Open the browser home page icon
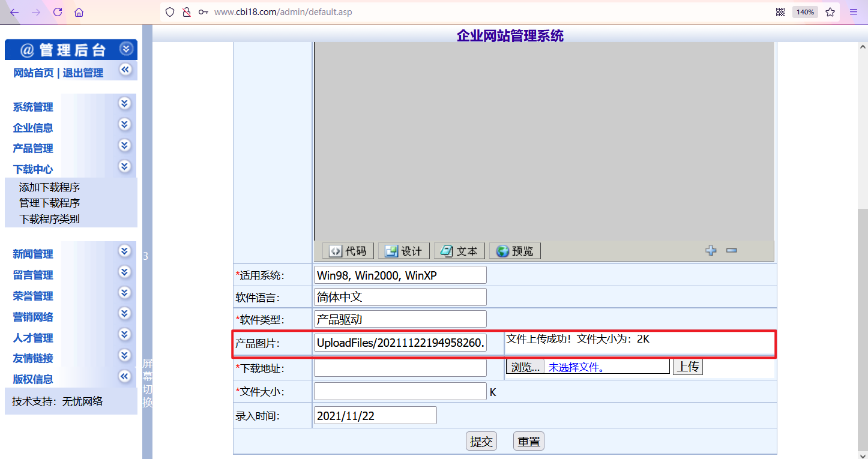868x459 pixels. [79, 12]
